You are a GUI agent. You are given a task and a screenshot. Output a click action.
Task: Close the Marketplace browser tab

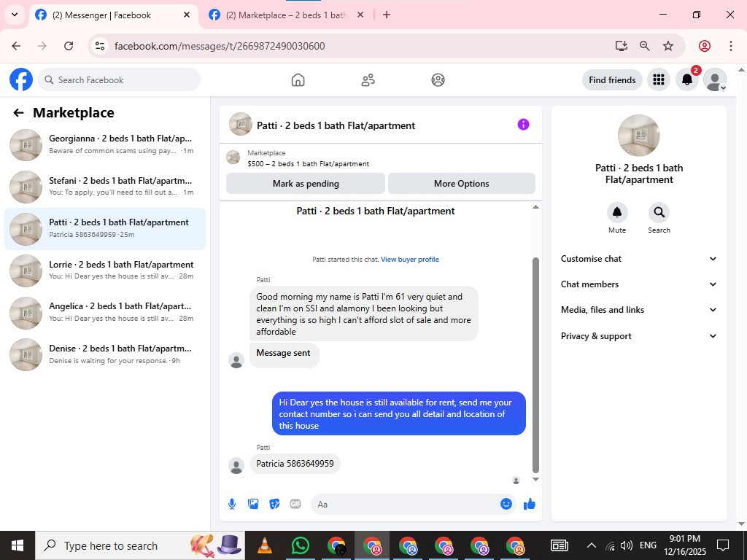360,15
